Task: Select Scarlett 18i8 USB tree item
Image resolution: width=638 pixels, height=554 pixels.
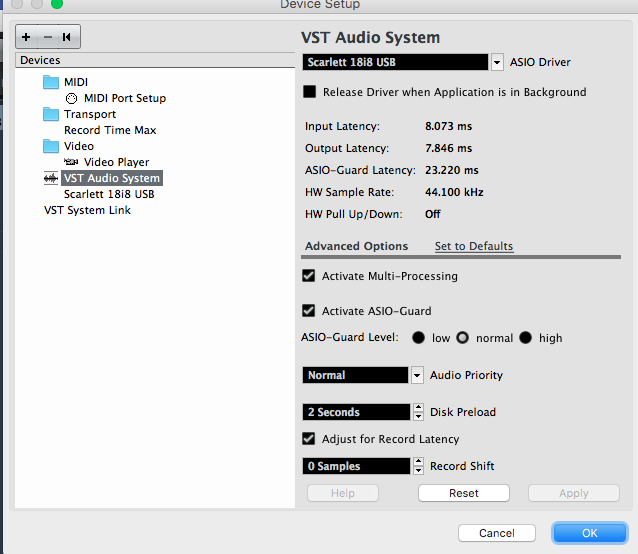Action: point(109,194)
